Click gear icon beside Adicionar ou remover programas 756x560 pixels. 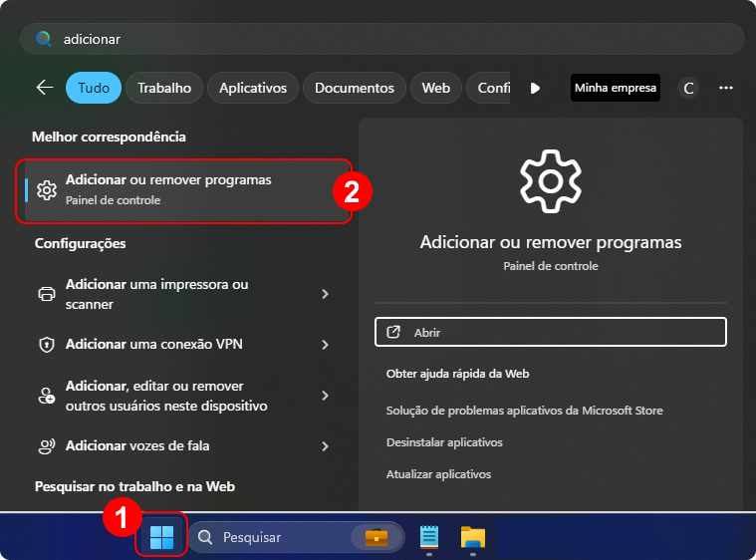(x=47, y=190)
